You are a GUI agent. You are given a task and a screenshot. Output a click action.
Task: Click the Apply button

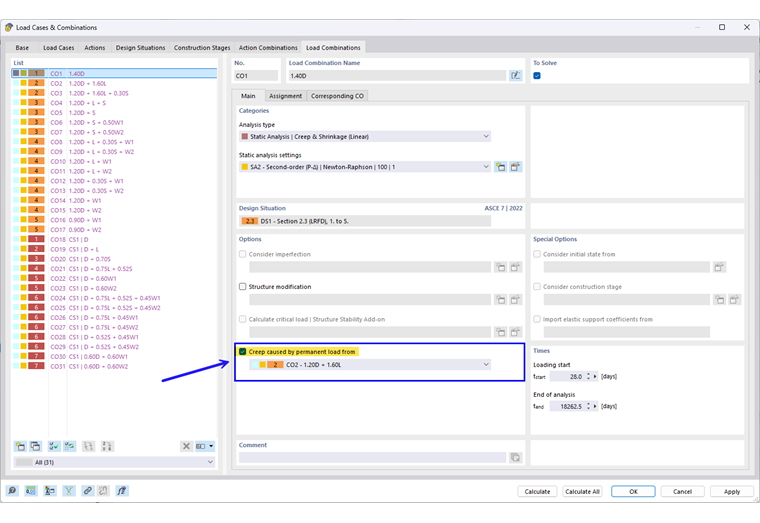pos(732,491)
